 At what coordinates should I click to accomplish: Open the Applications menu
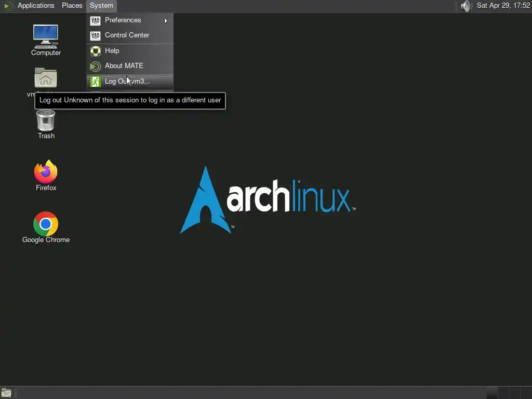pos(36,6)
